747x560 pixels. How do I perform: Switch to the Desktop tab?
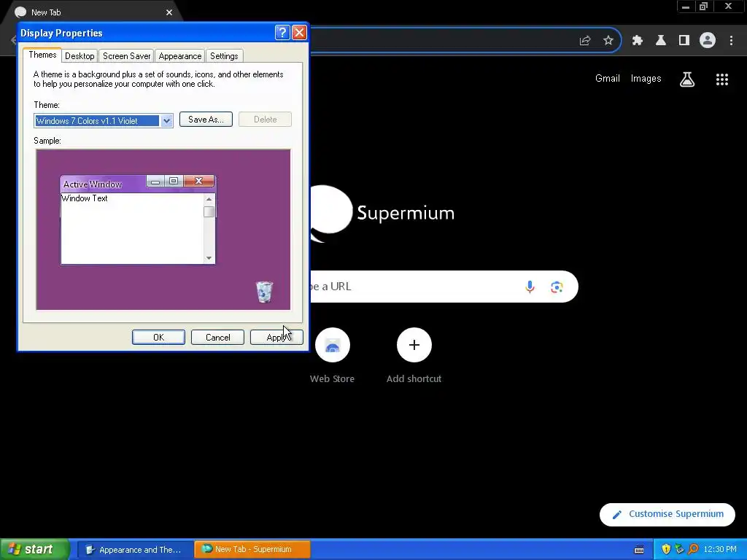[x=80, y=56]
